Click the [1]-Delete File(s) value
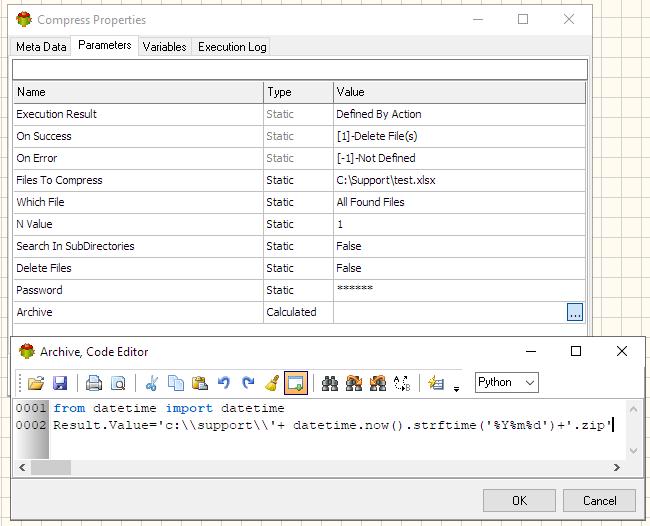Viewport: 650px width, 526px height. tap(377, 136)
